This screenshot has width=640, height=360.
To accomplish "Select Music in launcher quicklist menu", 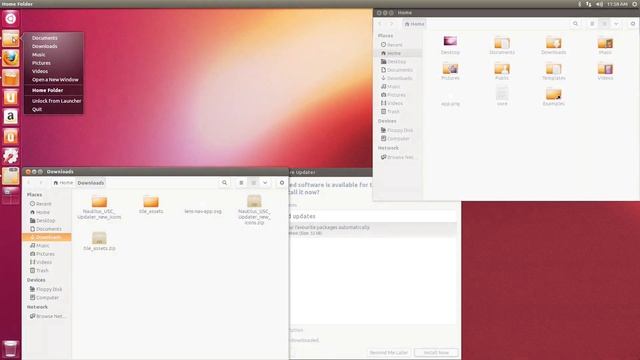I will pos(39,55).
